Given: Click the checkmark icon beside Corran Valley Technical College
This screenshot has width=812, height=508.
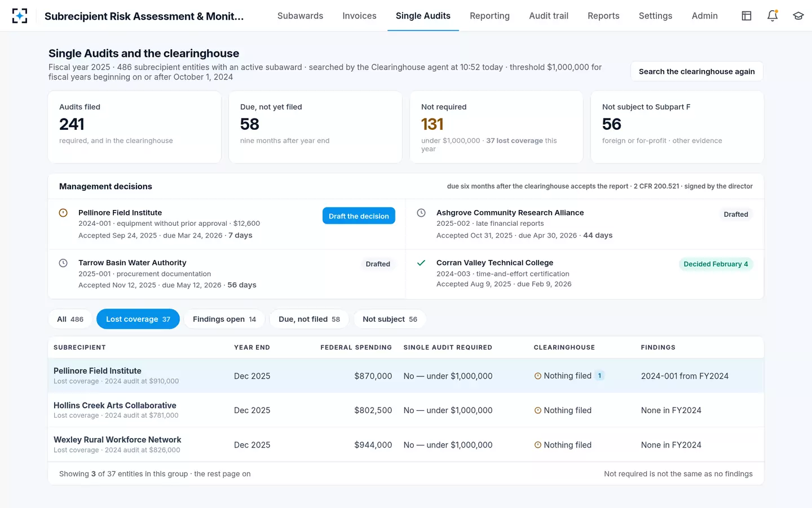Looking at the screenshot, I should click(x=421, y=263).
